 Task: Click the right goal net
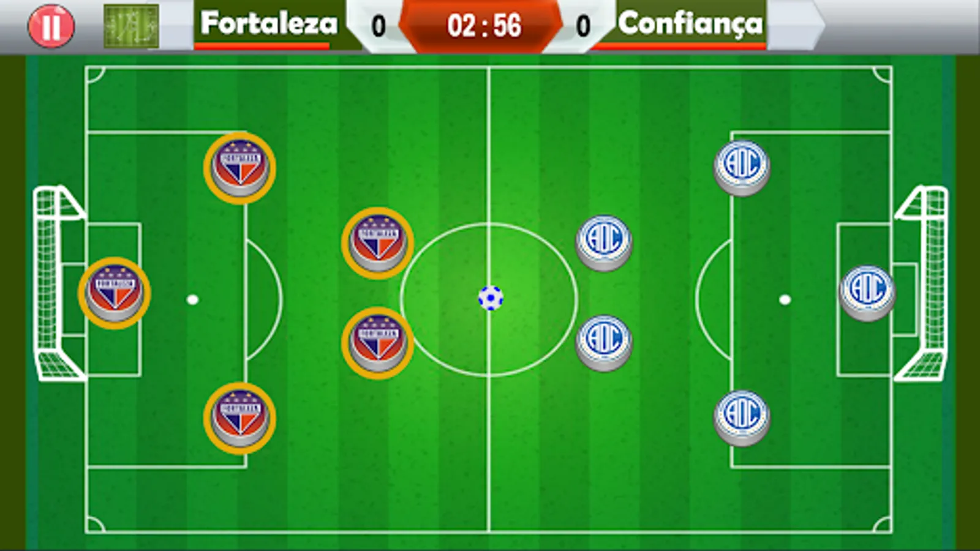(x=921, y=283)
